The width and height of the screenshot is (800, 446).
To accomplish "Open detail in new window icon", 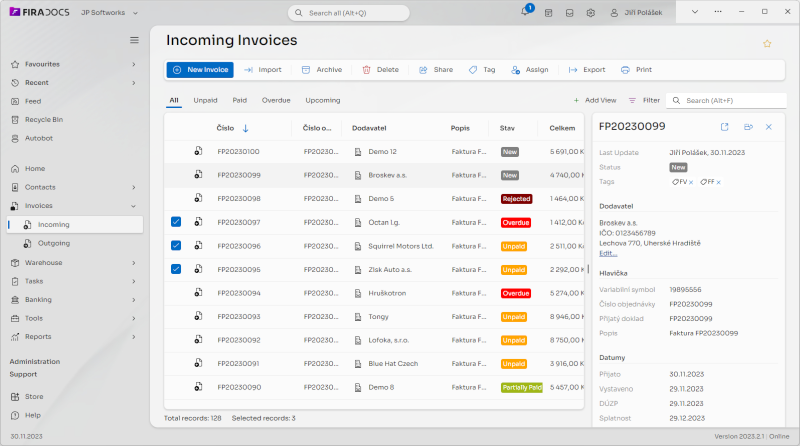I will click(724, 127).
